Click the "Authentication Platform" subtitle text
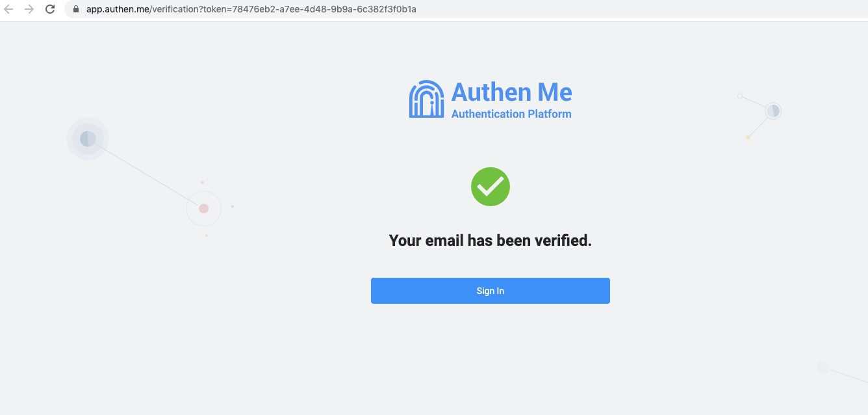The height and width of the screenshot is (415, 868). pyautogui.click(x=511, y=114)
